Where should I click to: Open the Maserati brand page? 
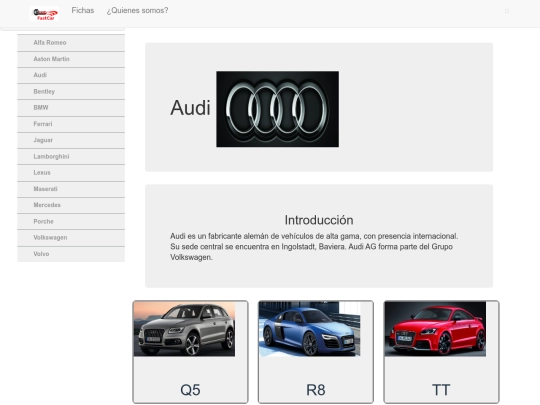coord(71,189)
